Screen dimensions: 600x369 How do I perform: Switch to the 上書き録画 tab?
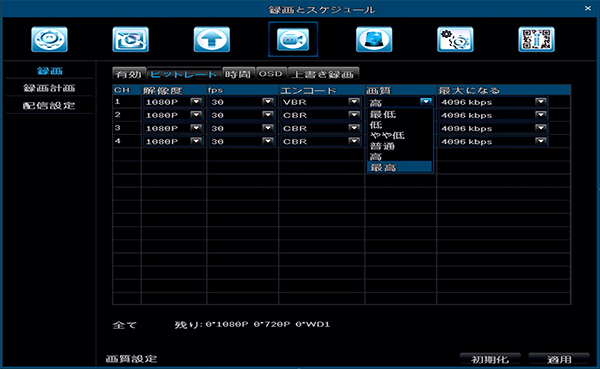[x=323, y=74]
